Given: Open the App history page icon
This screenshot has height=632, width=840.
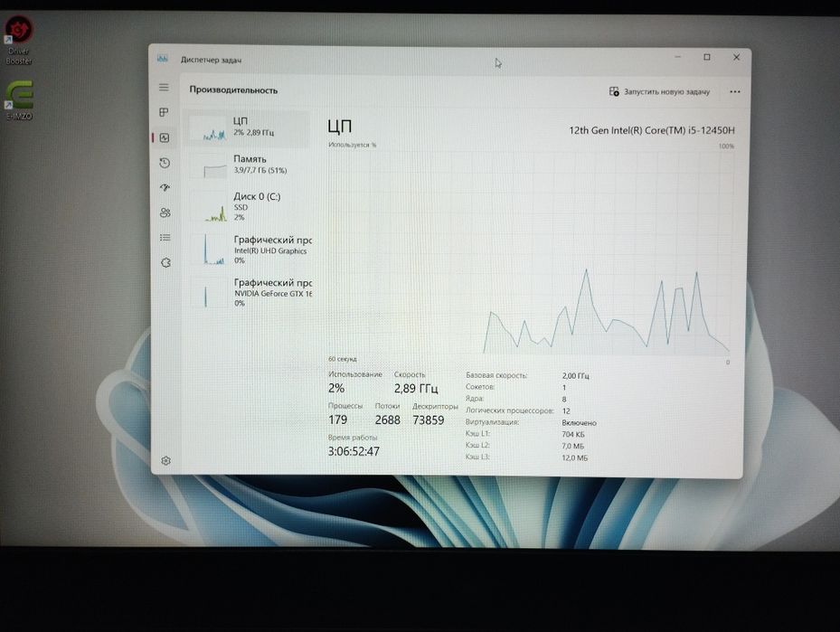Looking at the screenshot, I should [x=165, y=163].
